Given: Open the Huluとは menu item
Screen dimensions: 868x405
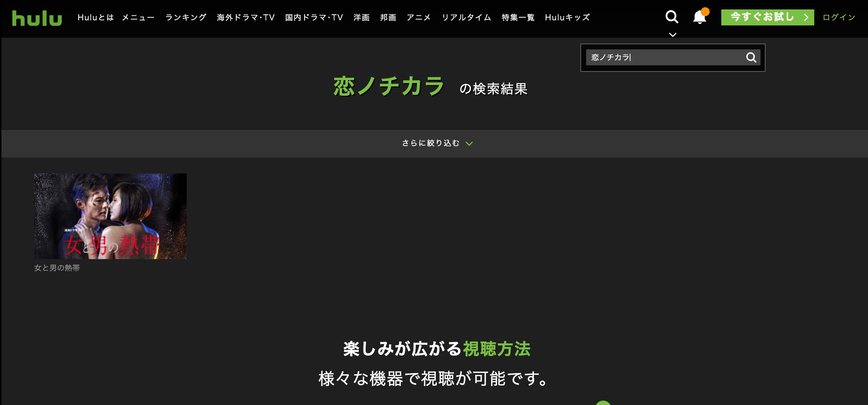Looking at the screenshot, I should (96, 17).
